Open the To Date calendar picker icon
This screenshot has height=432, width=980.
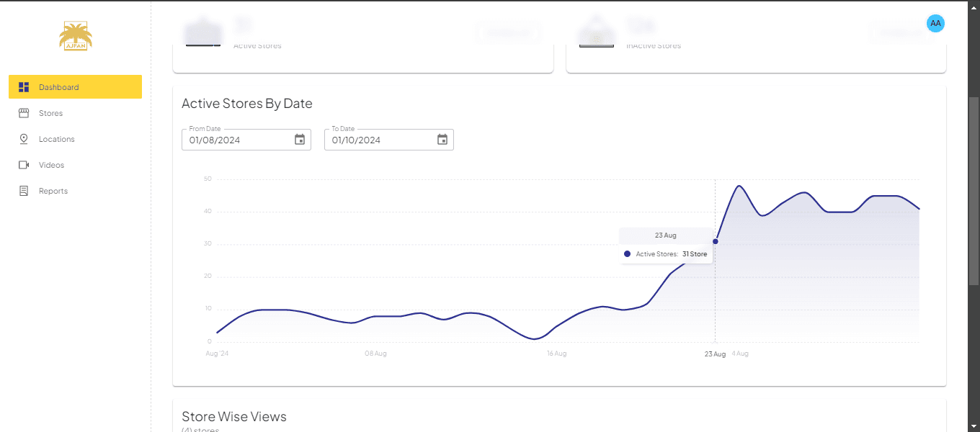(442, 140)
